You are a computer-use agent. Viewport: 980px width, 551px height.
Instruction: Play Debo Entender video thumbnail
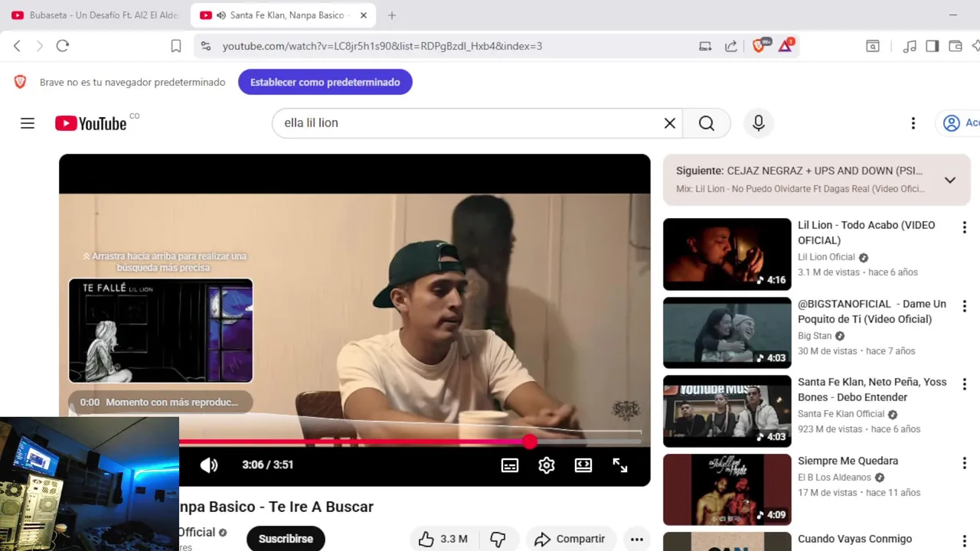[727, 411]
